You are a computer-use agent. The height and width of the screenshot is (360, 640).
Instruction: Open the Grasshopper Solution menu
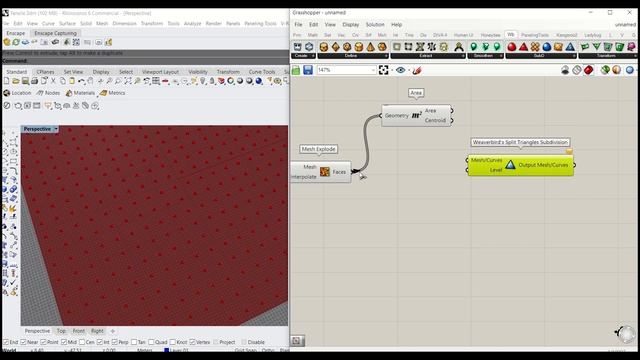(x=375, y=24)
